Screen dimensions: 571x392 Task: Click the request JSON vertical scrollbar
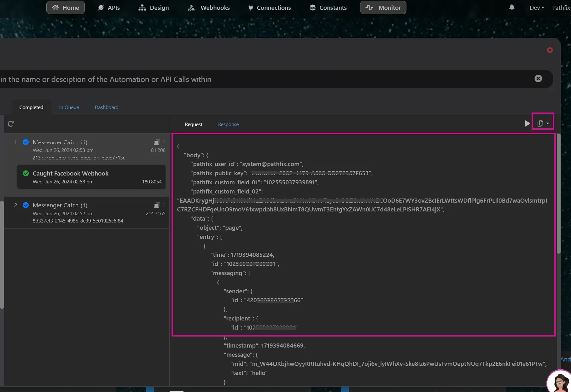tap(558, 194)
